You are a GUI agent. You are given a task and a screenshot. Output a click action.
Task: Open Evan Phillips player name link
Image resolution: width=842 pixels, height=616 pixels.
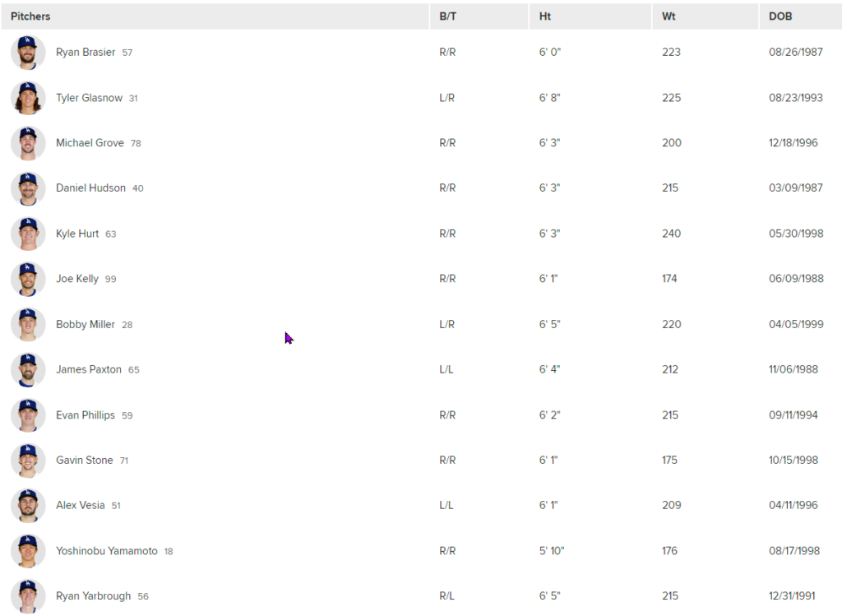(86, 415)
